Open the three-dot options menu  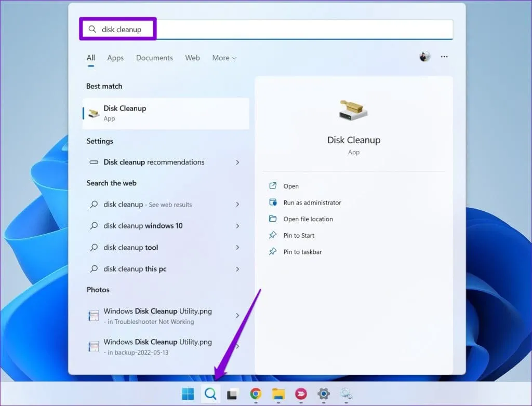(x=444, y=57)
